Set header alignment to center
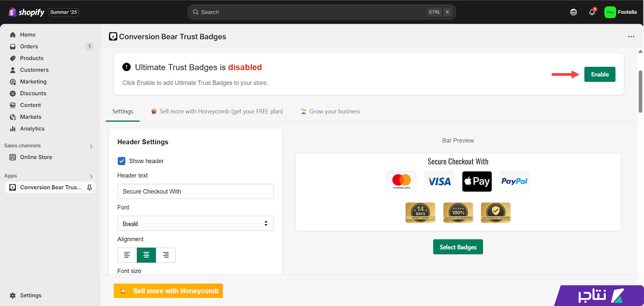The height and width of the screenshot is (306, 644). click(147, 255)
